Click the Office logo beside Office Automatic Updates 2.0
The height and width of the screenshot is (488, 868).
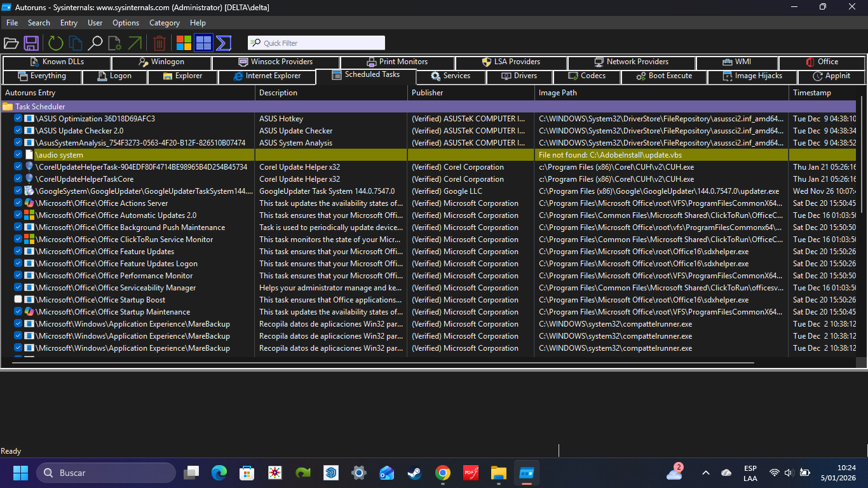coord(29,215)
